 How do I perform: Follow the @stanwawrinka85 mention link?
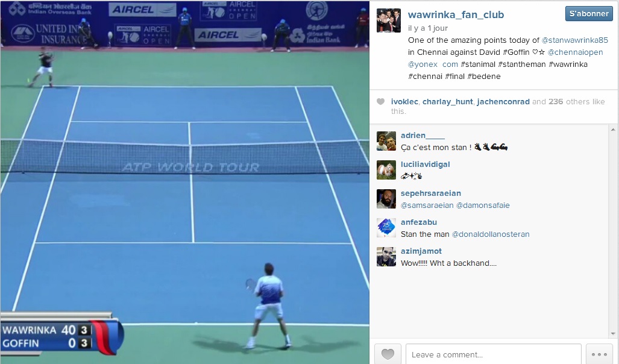(575, 40)
